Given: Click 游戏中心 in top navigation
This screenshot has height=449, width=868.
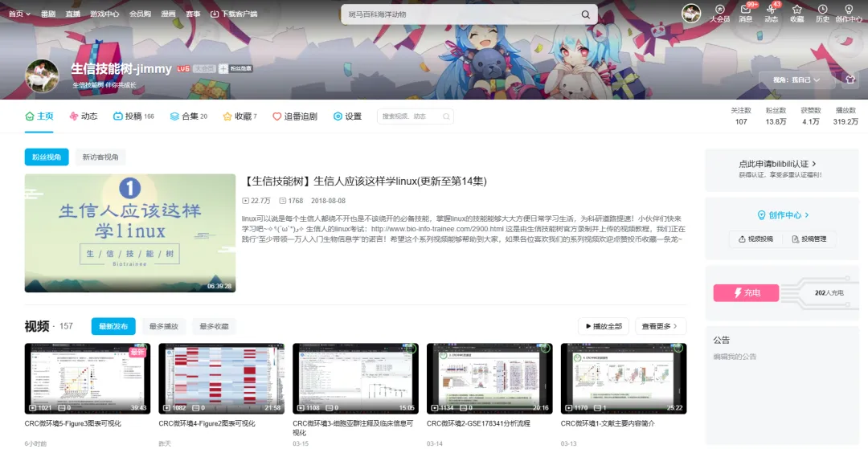Looking at the screenshot, I should click(104, 14).
